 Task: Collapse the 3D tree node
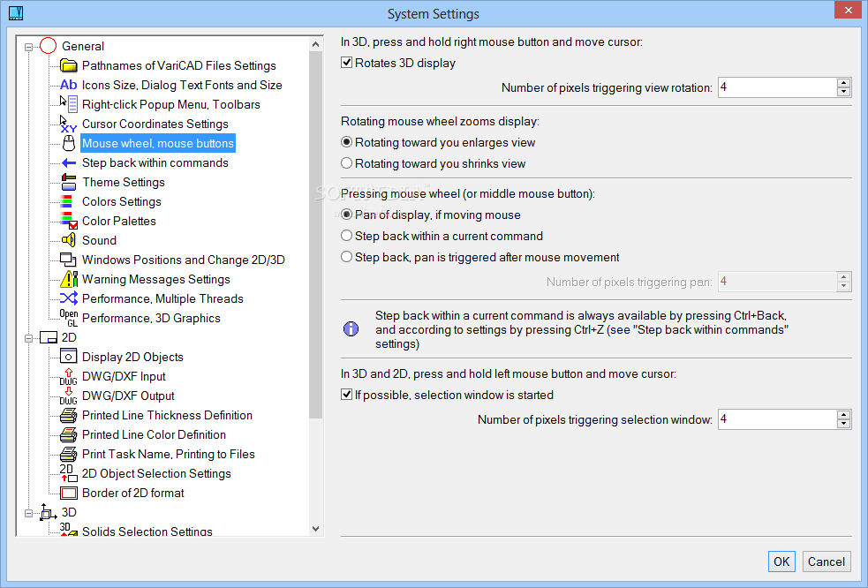[29, 513]
